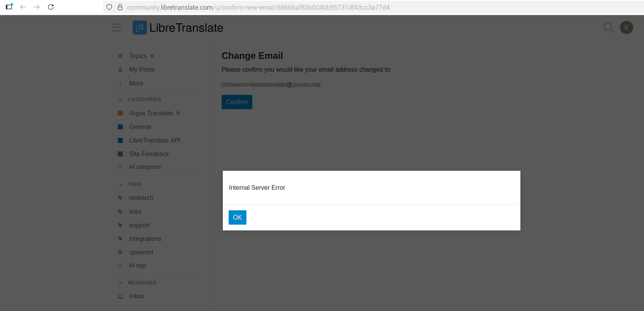Select the orange Argos Translate category

(x=150, y=113)
